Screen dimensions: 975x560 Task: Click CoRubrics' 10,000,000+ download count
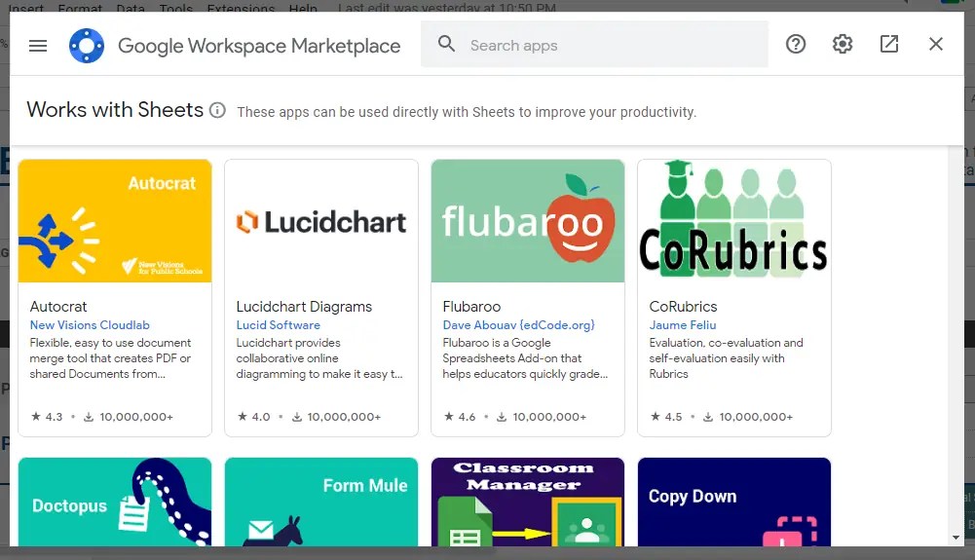click(748, 417)
